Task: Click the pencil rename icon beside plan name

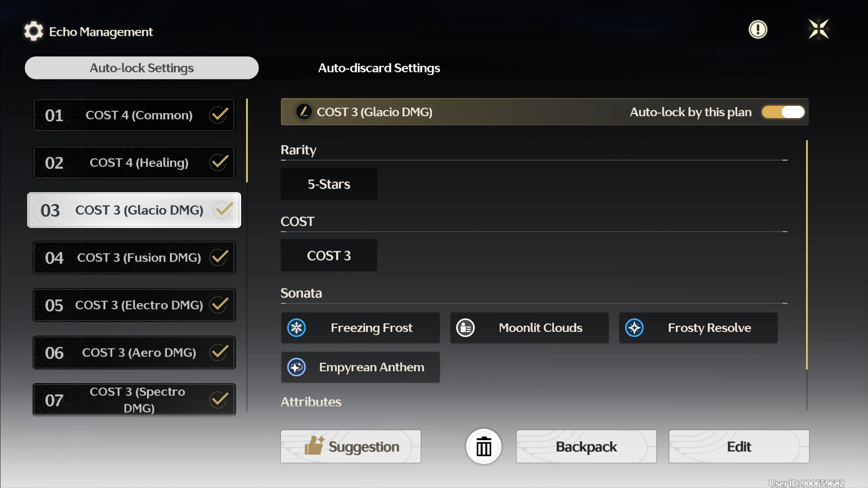Action: pos(304,112)
